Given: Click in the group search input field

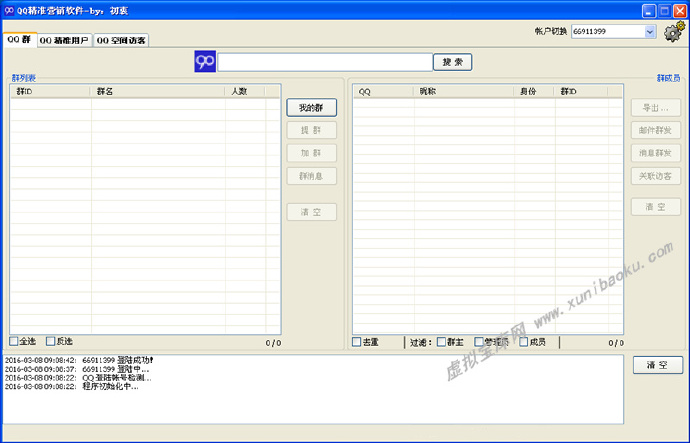Looking at the screenshot, I should click(325, 62).
